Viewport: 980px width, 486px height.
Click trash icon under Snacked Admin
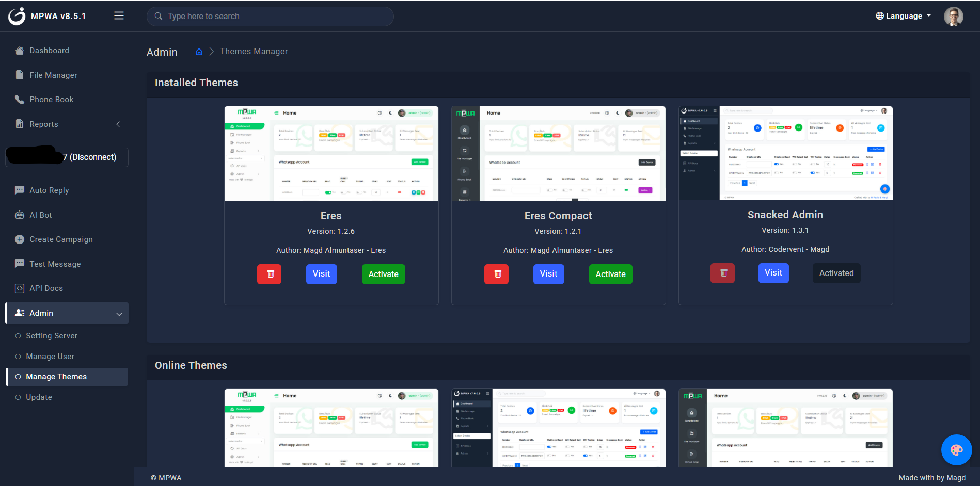(x=723, y=273)
